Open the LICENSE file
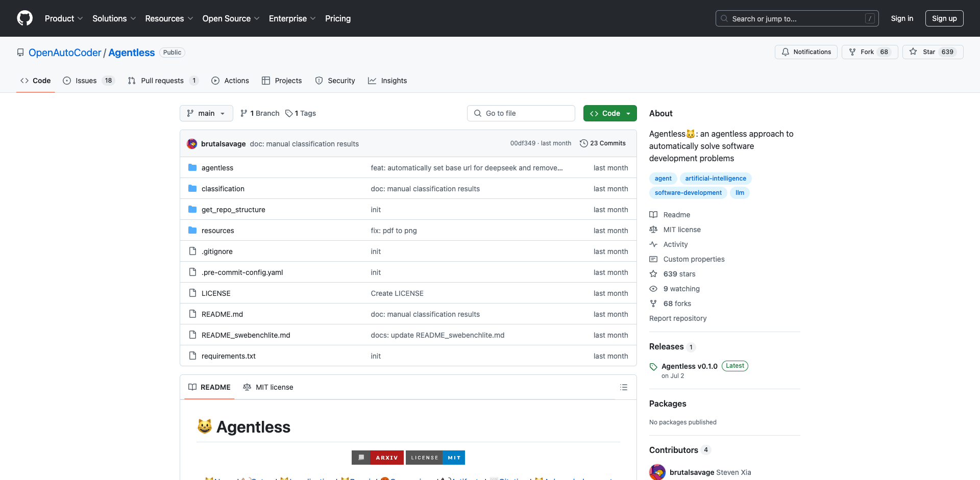980x480 pixels. pyautogui.click(x=216, y=293)
